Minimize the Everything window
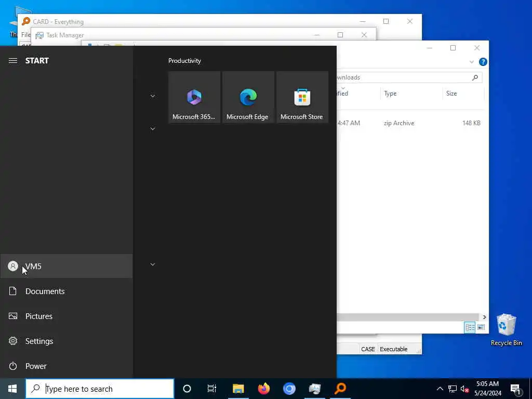The image size is (532, 399). click(362, 21)
